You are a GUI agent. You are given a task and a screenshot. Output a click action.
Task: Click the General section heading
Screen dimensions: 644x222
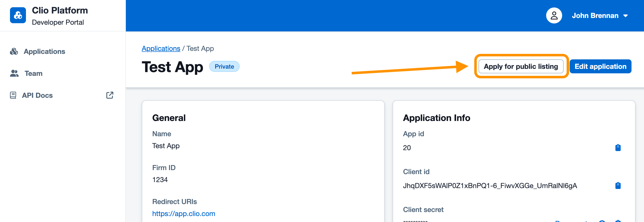tap(169, 118)
